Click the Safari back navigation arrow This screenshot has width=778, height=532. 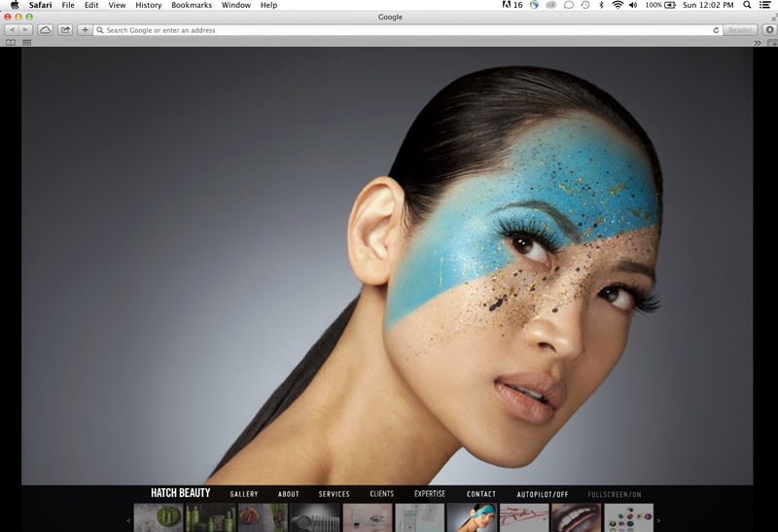click(x=11, y=30)
